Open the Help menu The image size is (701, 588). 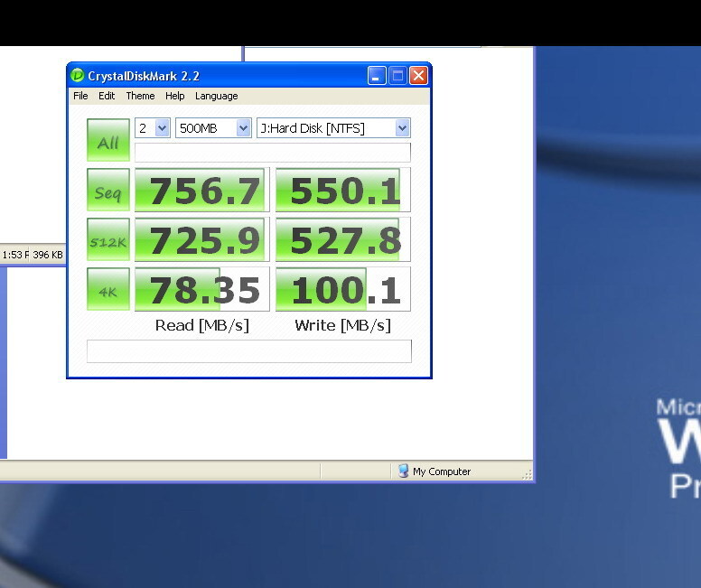coord(174,96)
